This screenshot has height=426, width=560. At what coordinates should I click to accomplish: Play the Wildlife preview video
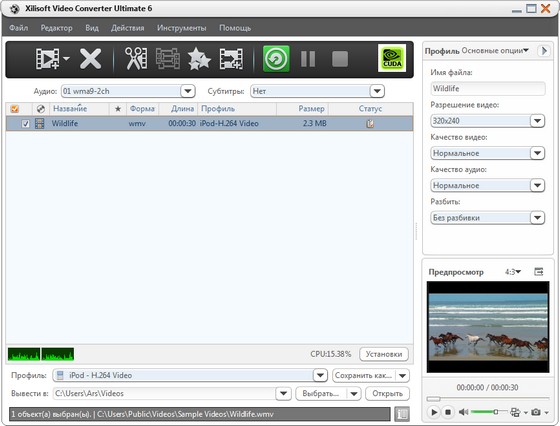point(434,412)
